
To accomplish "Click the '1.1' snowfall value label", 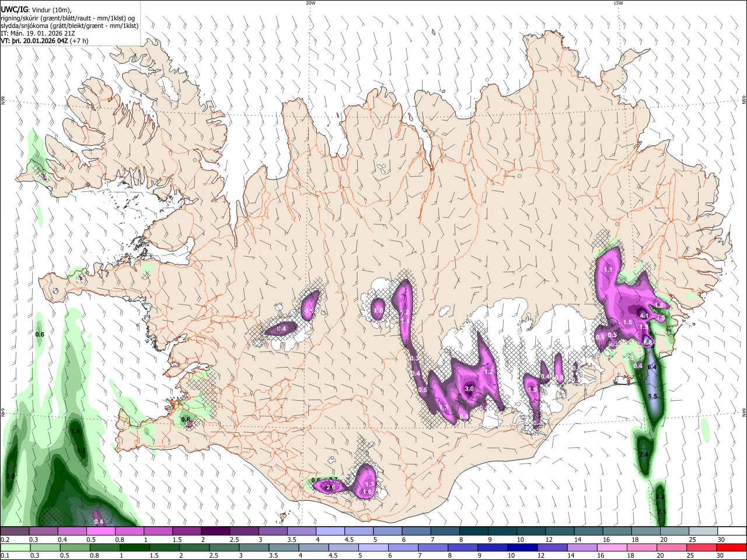I will coord(608,269).
